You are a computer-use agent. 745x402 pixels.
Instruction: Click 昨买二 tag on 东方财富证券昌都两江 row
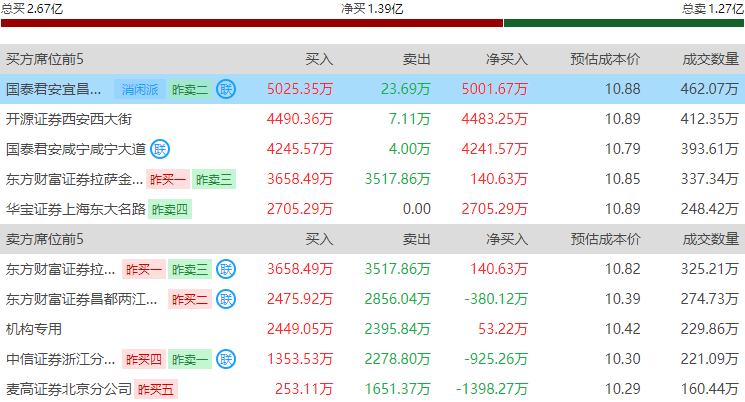[190, 299]
